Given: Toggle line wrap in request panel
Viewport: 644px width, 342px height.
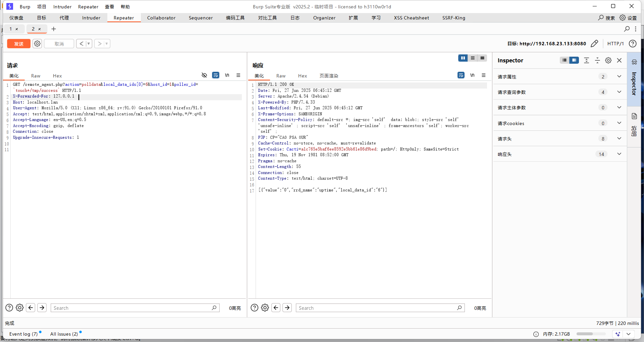Looking at the screenshot, I should (216, 75).
